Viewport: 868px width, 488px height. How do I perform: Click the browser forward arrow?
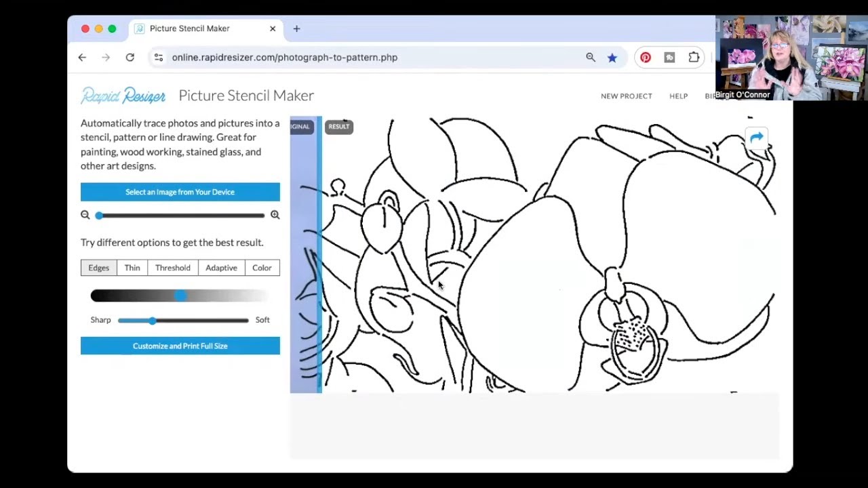[x=106, y=58]
